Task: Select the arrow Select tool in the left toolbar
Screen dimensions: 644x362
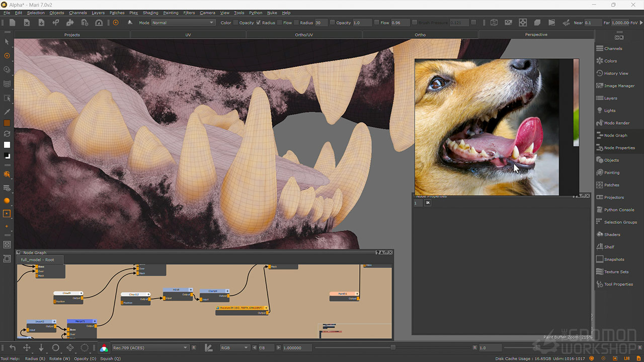Action: coord(7,43)
